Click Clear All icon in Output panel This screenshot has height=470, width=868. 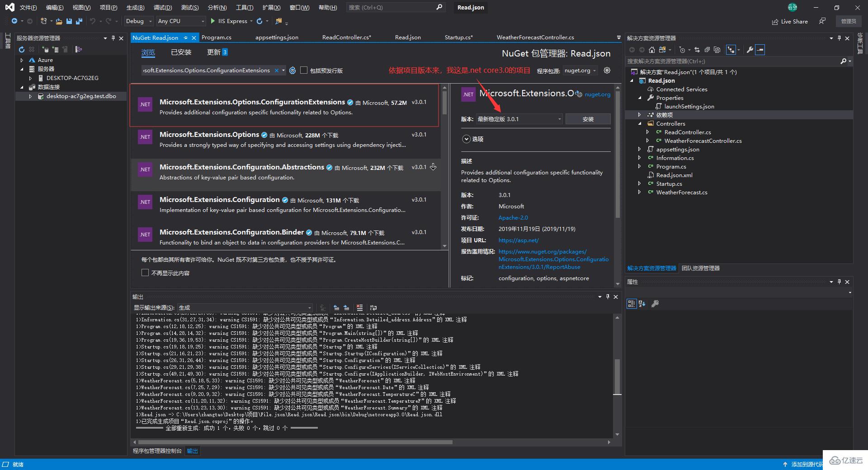(x=359, y=308)
